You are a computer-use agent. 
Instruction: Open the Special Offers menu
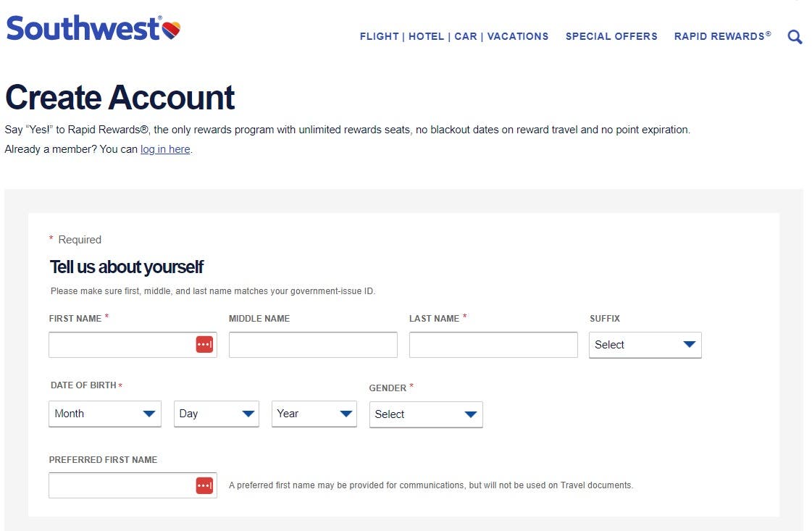[x=611, y=36]
